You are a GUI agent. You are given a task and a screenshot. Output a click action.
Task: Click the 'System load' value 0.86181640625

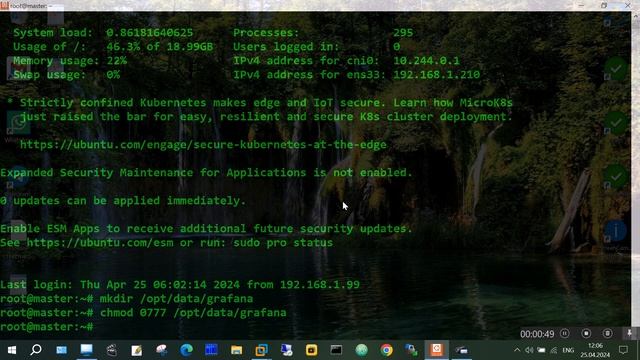click(x=150, y=33)
